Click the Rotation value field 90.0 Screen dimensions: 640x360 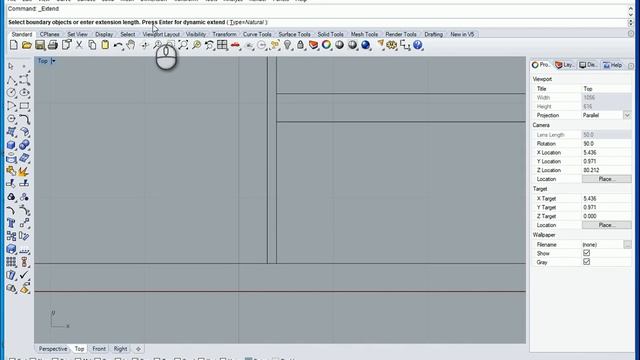click(606, 144)
